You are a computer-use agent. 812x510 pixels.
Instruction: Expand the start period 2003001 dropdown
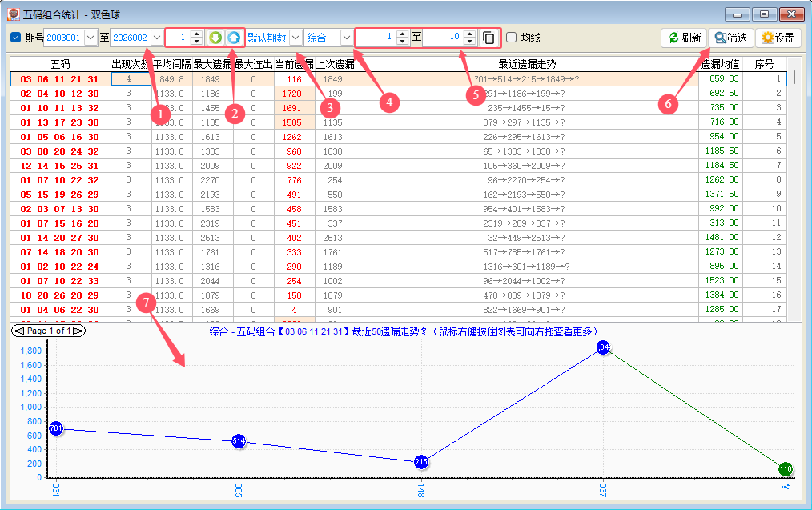click(x=90, y=38)
